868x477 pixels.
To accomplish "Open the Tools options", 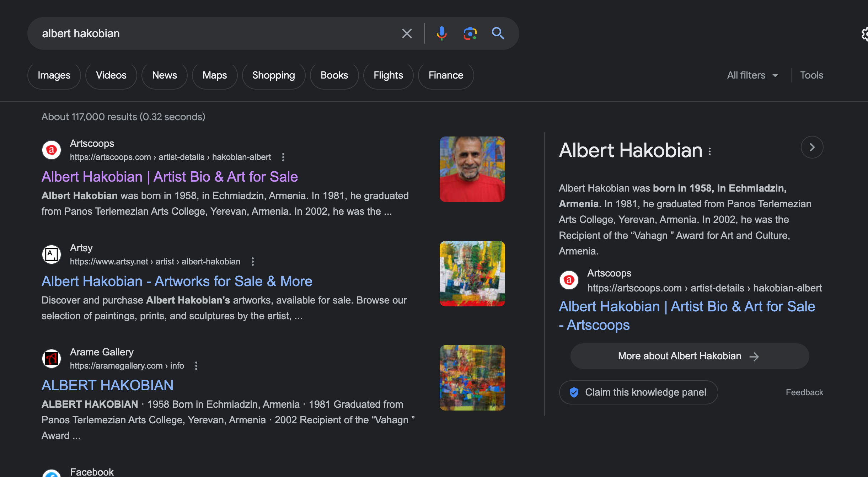I will 811,75.
